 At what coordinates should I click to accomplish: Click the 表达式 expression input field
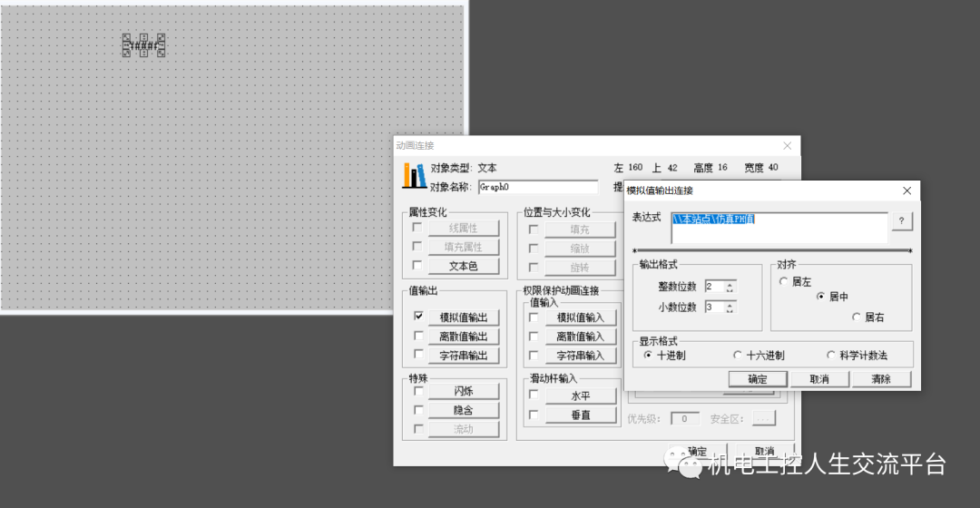[779, 229]
